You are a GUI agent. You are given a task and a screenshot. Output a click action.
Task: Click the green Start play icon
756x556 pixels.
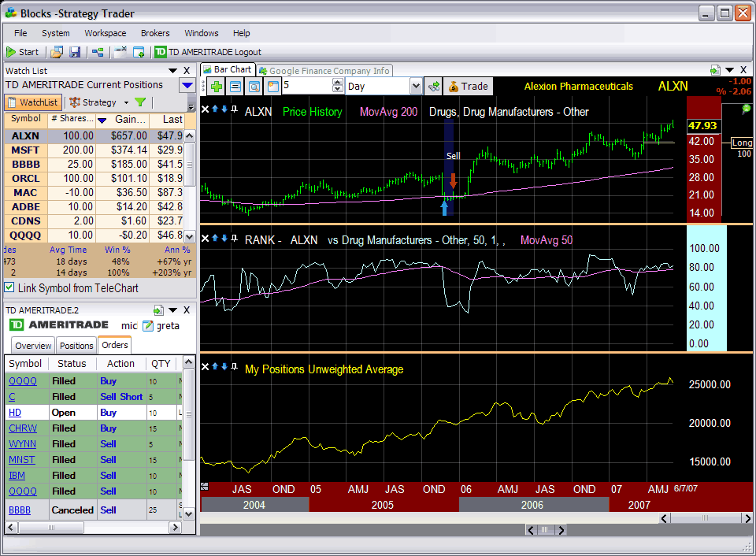tap(10, 52)
